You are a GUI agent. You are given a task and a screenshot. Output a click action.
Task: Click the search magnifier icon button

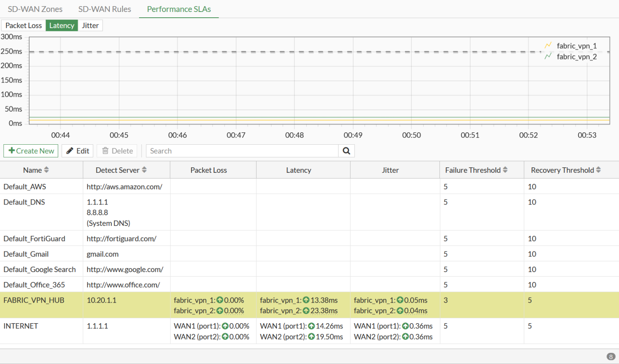pyautogui.click(x=346, y=151)
